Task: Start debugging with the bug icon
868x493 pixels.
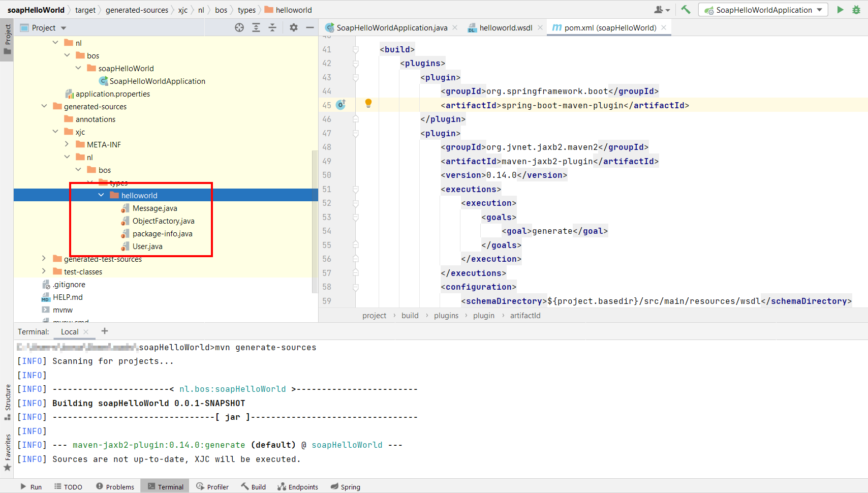Action: click(856, 10)
